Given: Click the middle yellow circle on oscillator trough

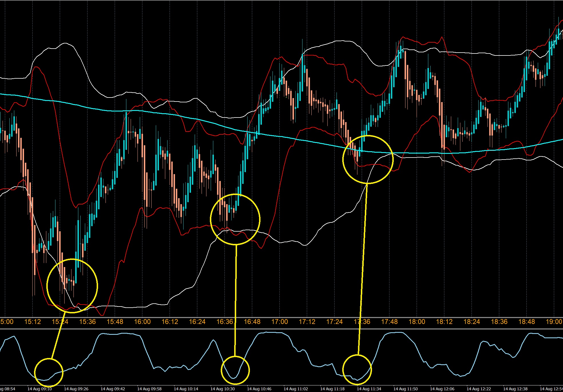Looking at the screenshot, I should [x=235, y=370].
